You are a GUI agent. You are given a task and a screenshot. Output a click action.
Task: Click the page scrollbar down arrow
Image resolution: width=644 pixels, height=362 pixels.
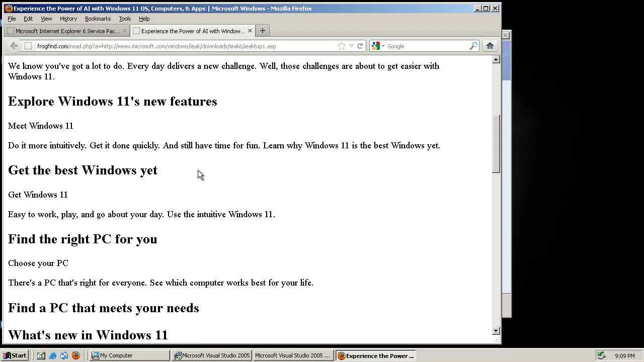496,330
